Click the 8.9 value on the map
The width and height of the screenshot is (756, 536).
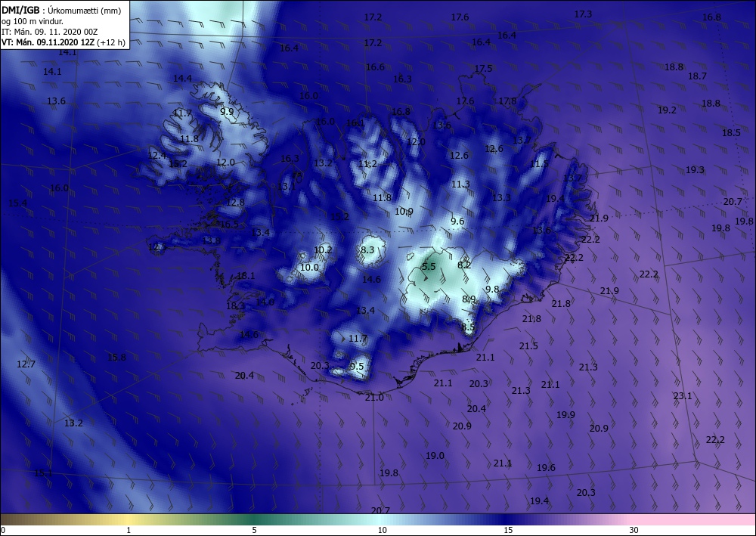coord(469,299)
